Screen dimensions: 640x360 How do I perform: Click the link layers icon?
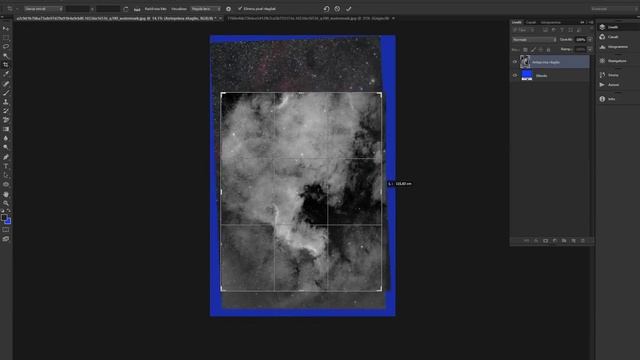(x=527, y=241)
